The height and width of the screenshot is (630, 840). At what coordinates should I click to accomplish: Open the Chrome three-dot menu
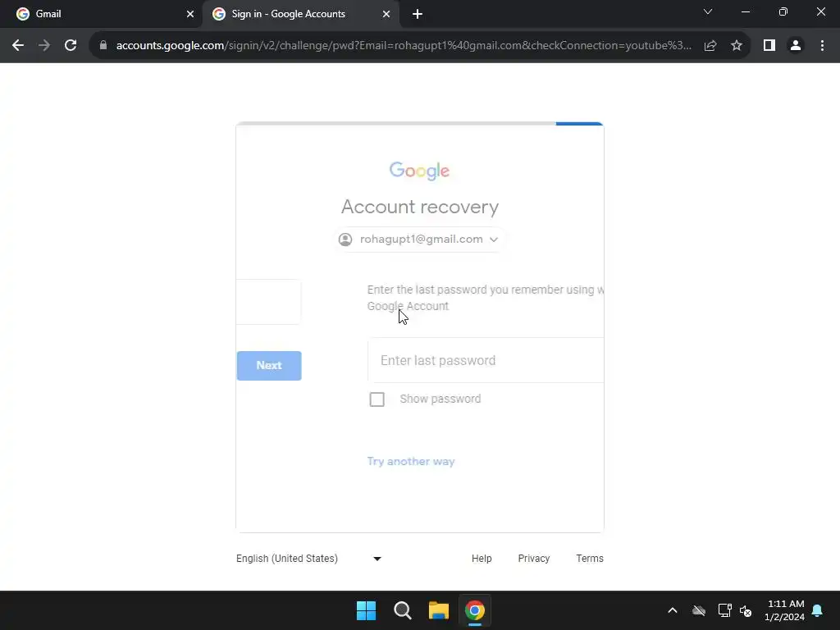pos(822,46)
